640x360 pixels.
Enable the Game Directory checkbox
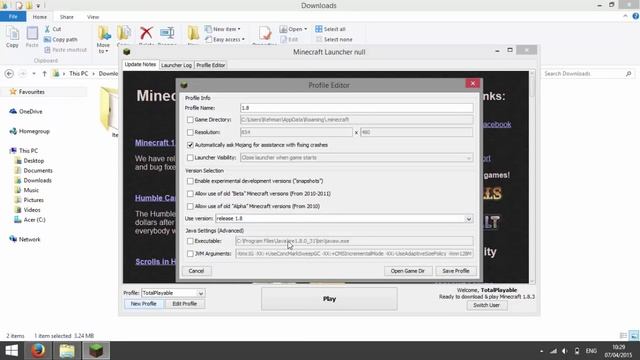(190, 120)
